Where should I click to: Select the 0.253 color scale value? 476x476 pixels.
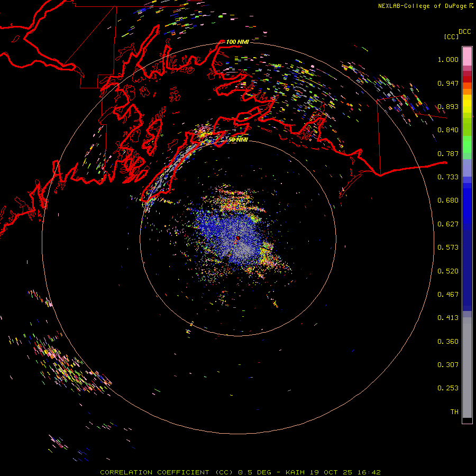tap(448, 388)
